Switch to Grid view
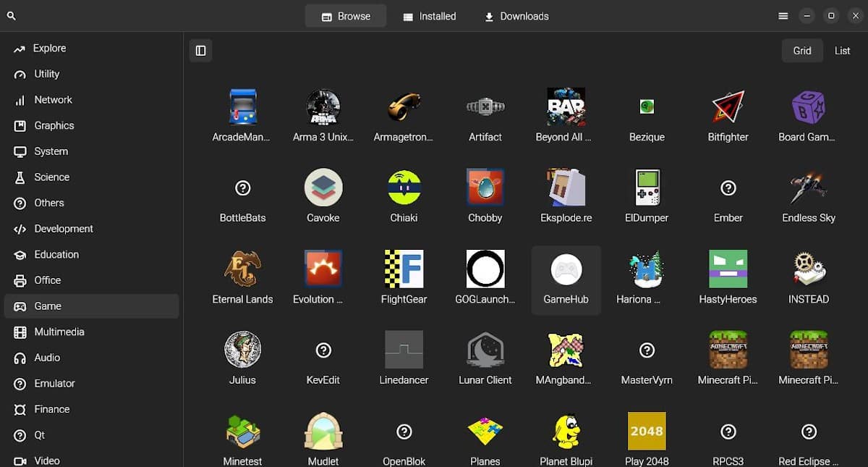This screenshot has height=467, width=868. (802, 51)
